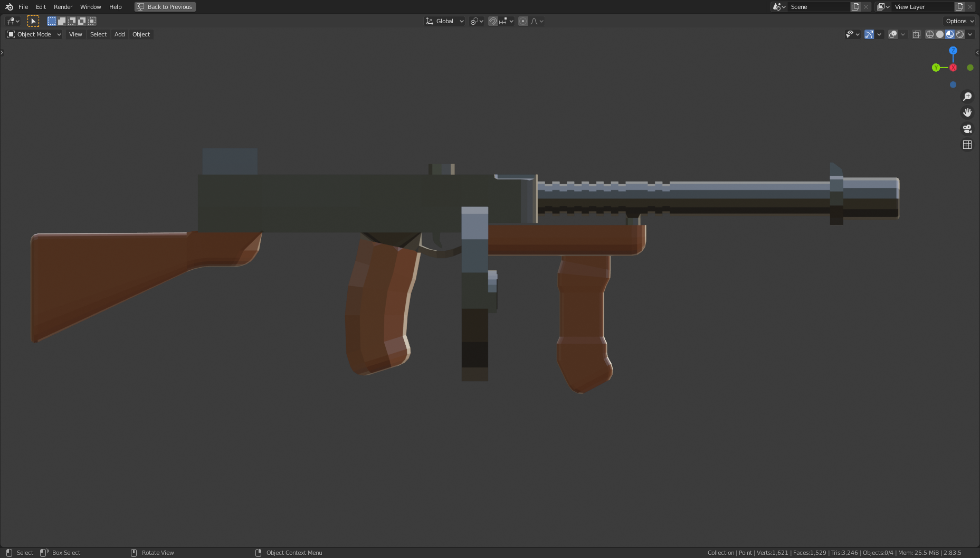The height and width of the screenshot is (558, 980).
Task: Open the editor type selector icon
Action: [12, 21]
